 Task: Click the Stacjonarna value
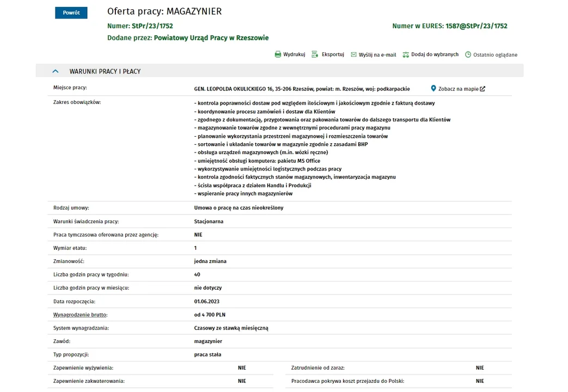pyautogui.click(x=209, y=222)
